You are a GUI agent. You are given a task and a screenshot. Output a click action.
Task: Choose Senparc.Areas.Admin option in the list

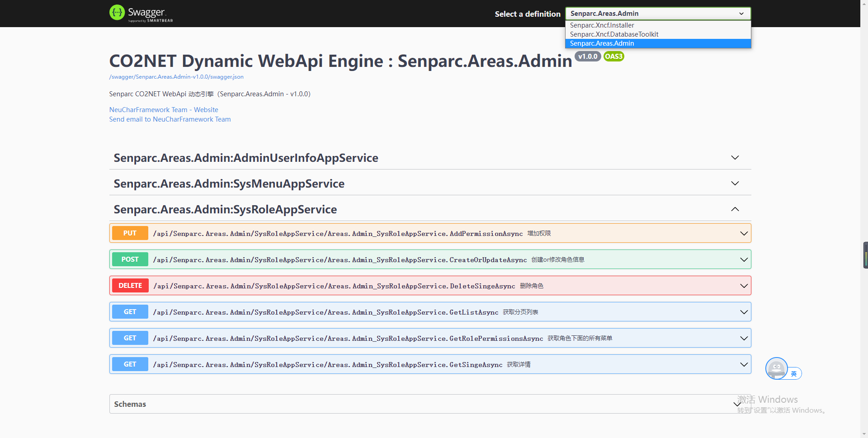(x=658, y=43)
